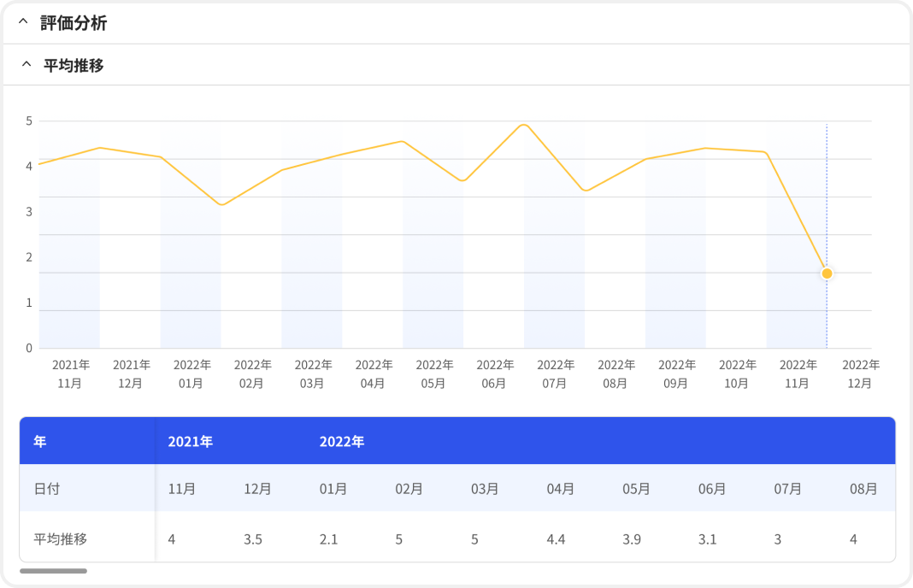Click the 平均推移 section heading
This screenshot has width=913, height=588.
pyautogui.click(x=74, y=65)
